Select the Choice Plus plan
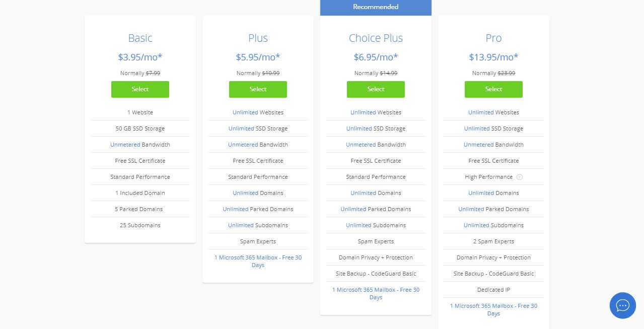The width and height of the screenshot is (644, 329). click(x=376, y=89)
